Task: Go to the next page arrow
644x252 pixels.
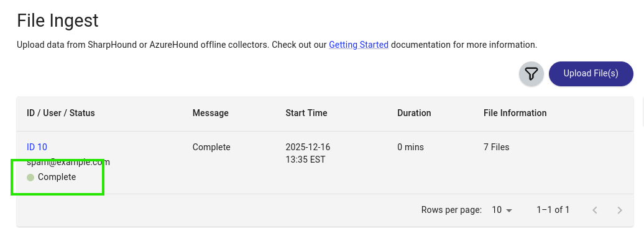Action: pyautogui.click(x=619, y=210)
